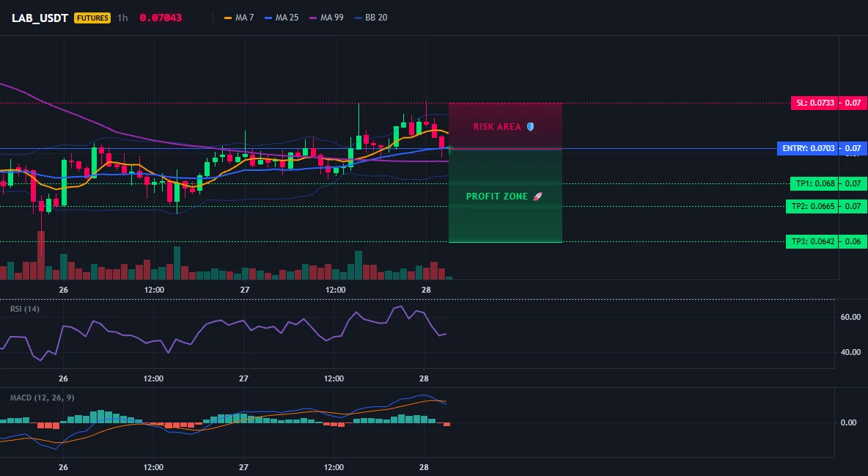Click date 26 on main chart time axis
The image size is (868, 476).
pyautogui.click(x=63, y=290)
